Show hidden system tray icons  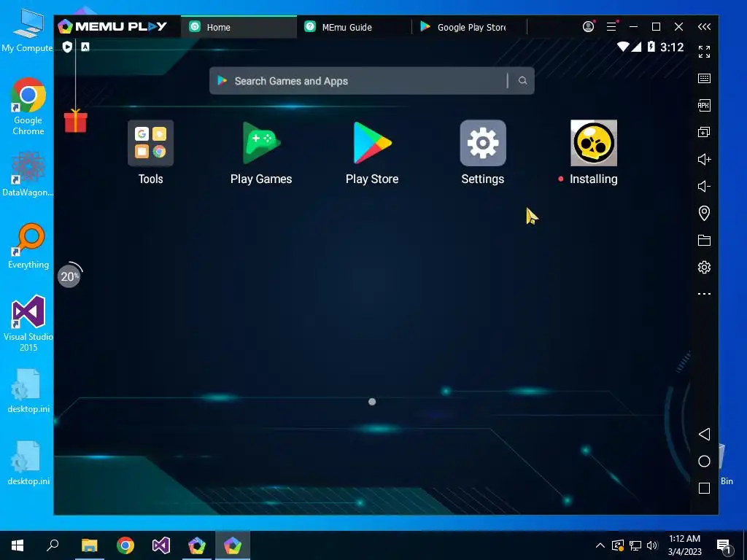coord(600,545)
